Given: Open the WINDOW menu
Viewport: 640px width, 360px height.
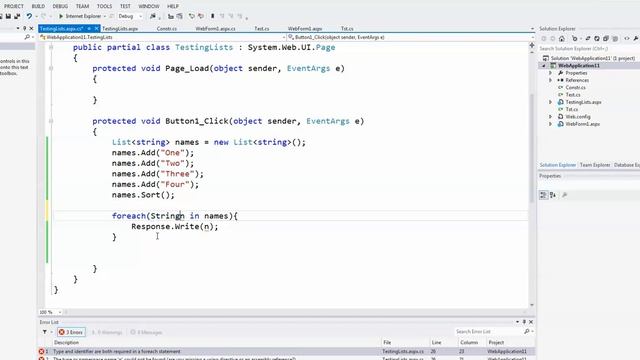Looking at the screenshot, I should (x=149, y=6).
